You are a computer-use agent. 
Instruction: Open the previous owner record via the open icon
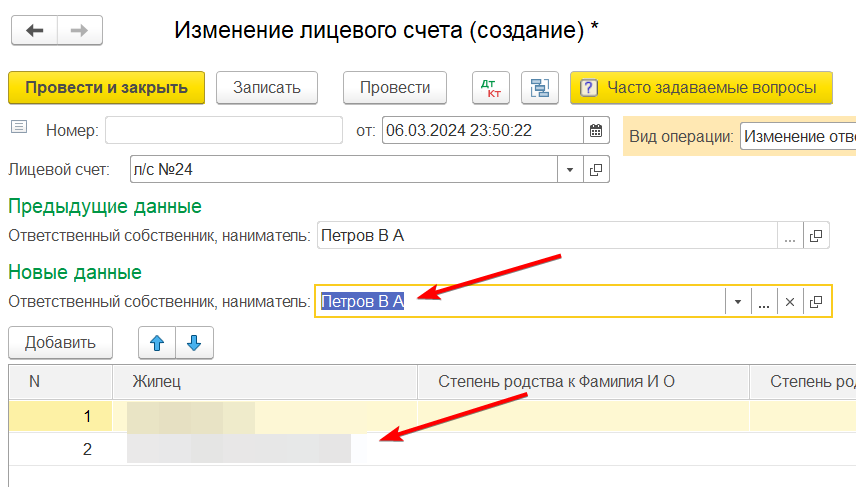click(x=816, y=235)
